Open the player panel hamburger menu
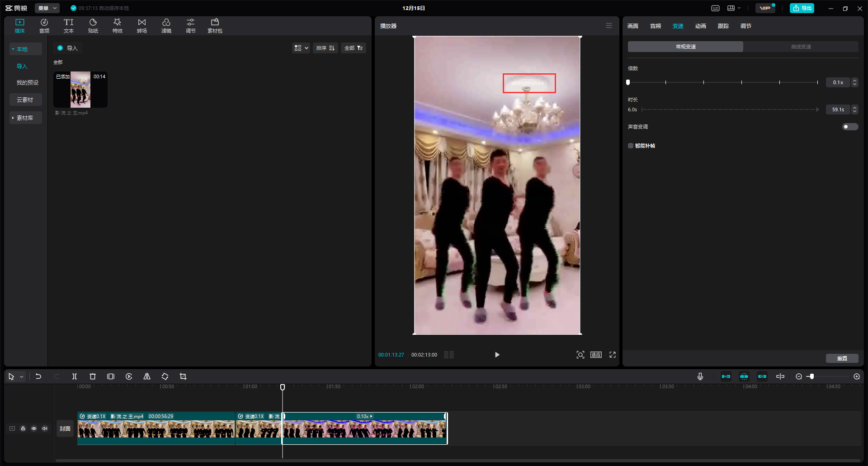 coord(609,26)
